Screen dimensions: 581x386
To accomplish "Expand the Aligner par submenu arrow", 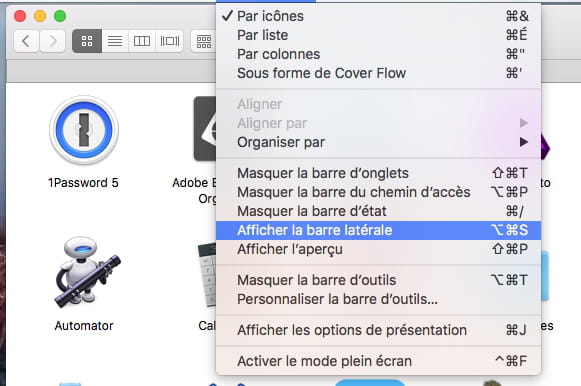I will [524, 123].
